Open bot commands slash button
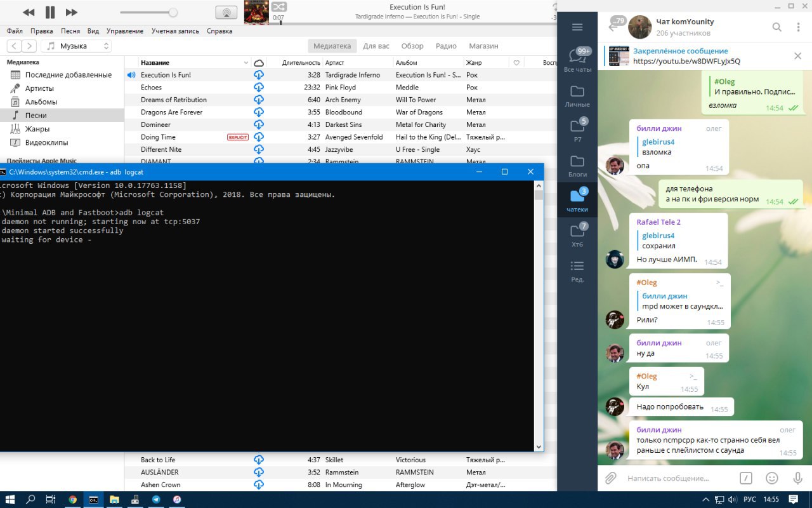 pos(746,478)
